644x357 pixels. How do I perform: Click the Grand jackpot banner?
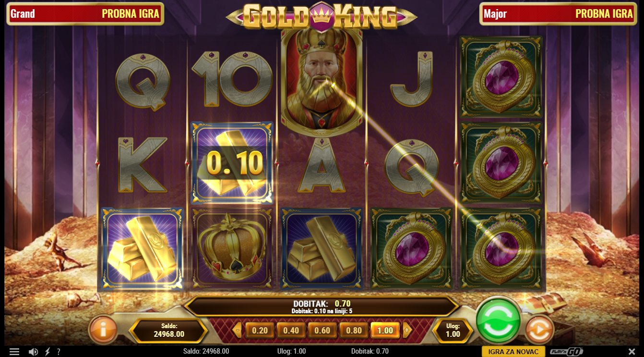[85, 13]
